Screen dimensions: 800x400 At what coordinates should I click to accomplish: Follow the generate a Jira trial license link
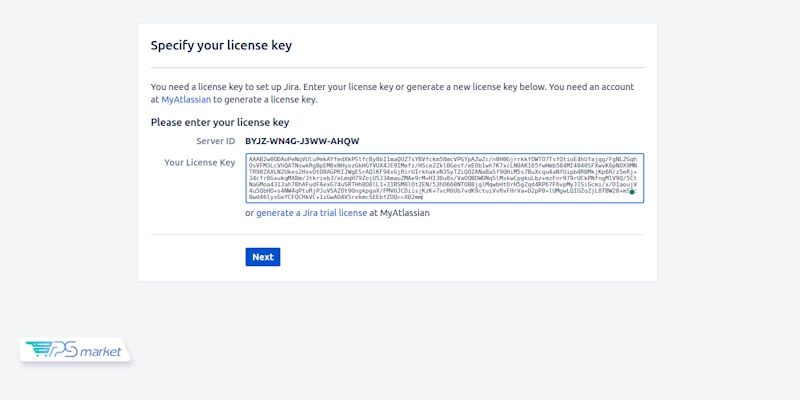(311, 213)
